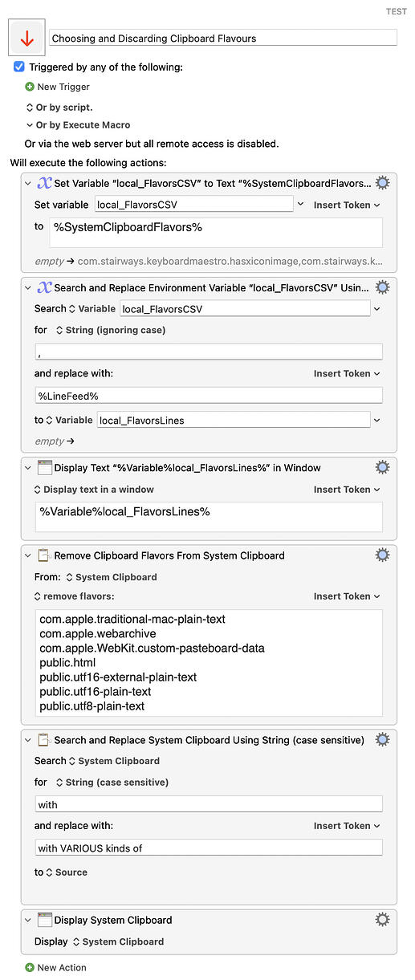Toggle the Triggered by any of the following checkbox
The height and width of the screenshot is (980, 415).
(x=19, y=67)
